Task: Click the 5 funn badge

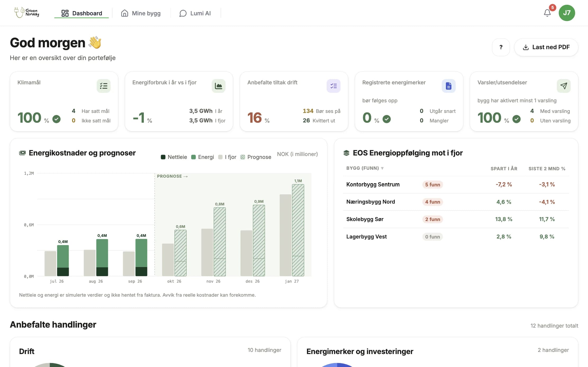Action: pos(432,185)
